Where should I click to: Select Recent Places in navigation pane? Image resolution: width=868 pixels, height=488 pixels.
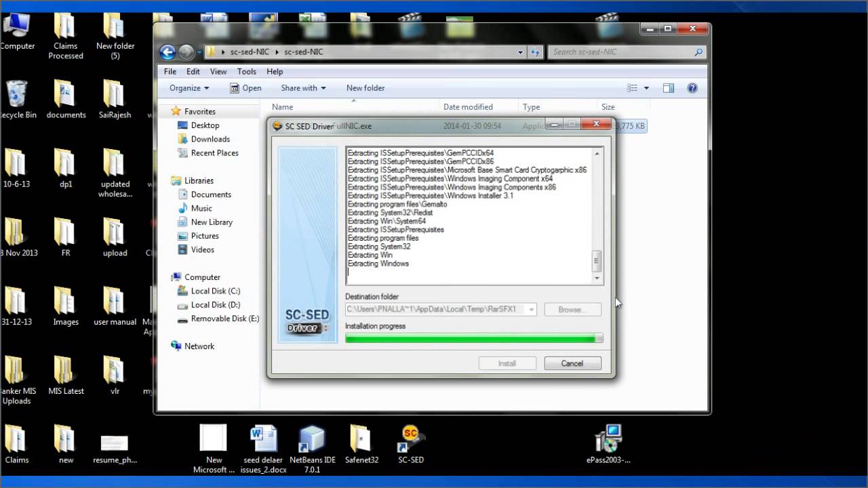click(208, 153)
